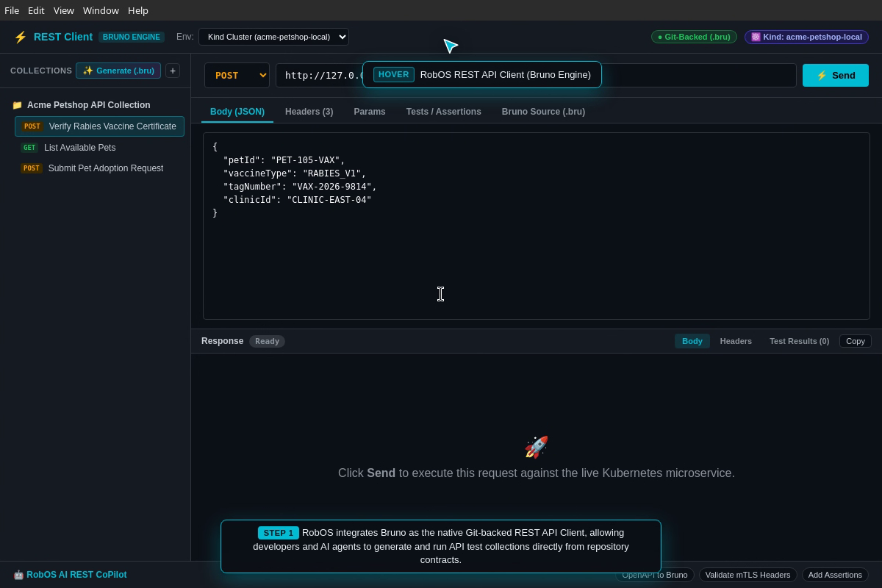Click the GET badge on List Available Pets

[x=29, y=148]
